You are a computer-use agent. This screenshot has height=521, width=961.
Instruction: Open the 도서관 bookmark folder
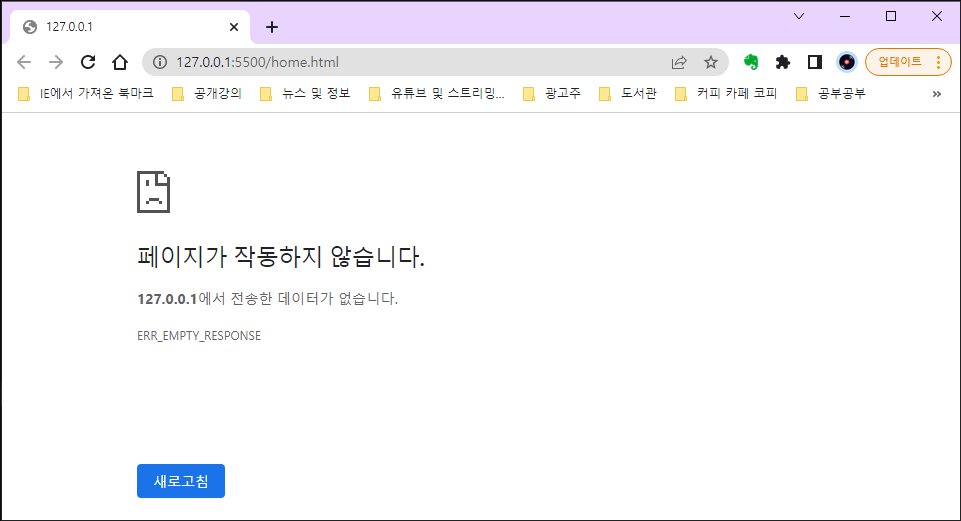tap(628, 94)
